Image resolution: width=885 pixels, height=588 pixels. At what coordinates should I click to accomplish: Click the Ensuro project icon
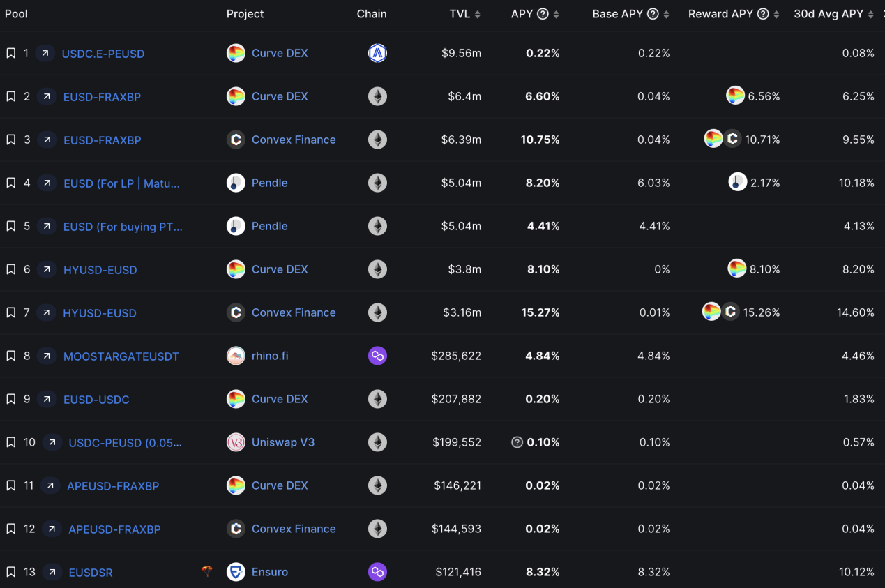click(x=236, y=572)
